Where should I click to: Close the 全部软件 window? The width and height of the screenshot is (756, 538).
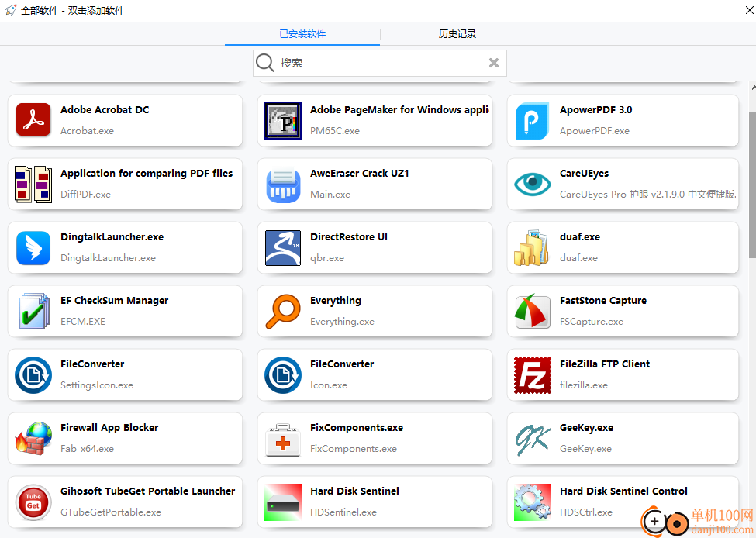[750, 10]
